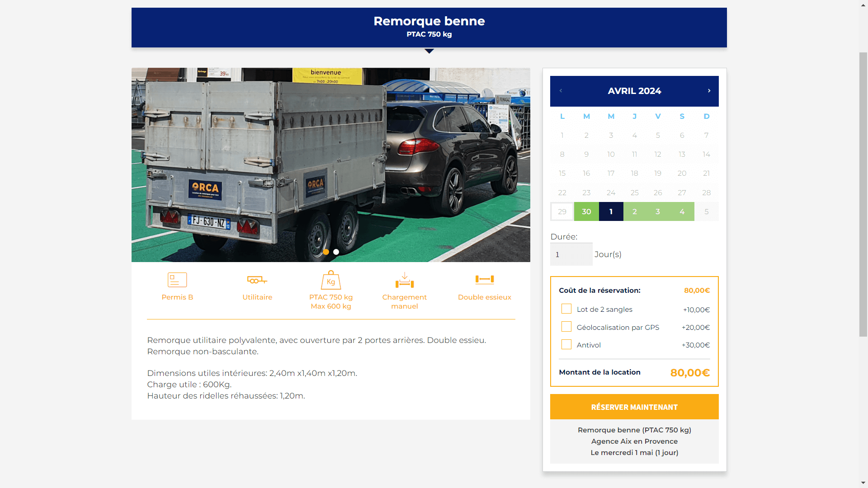868x488 pixels.
Task: Check the Géolocalisation par GPS option
Action: pos(566,327)
